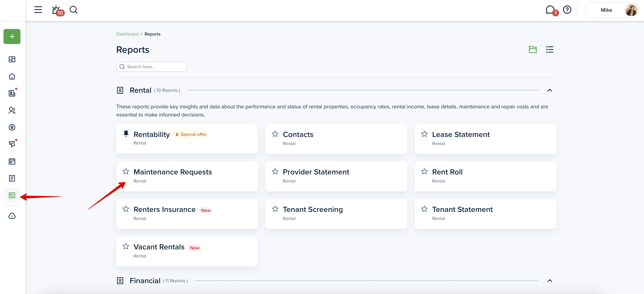Switch to list view
644x294 pixels.
[549, 49]
